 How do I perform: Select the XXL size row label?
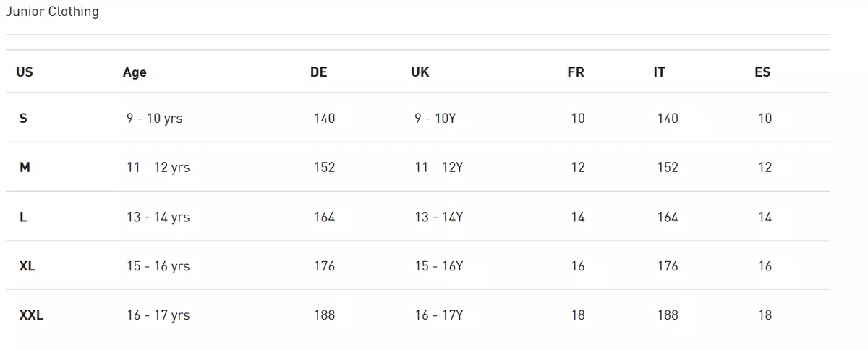point(31,315)
